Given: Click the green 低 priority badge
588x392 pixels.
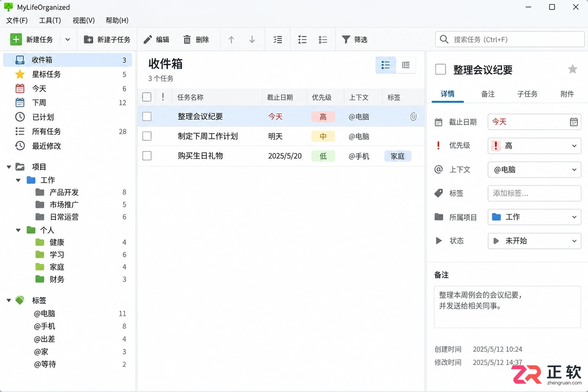Looking at the screenshot, I should tap(323, 156).
